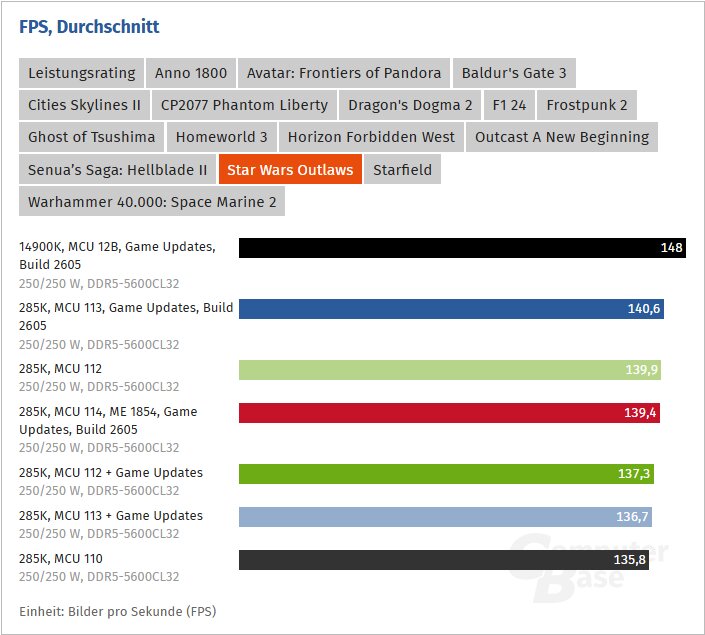Switch to CP2077 Phantom Liberty tab
This screenshot has width=705, height=635.
244,105
